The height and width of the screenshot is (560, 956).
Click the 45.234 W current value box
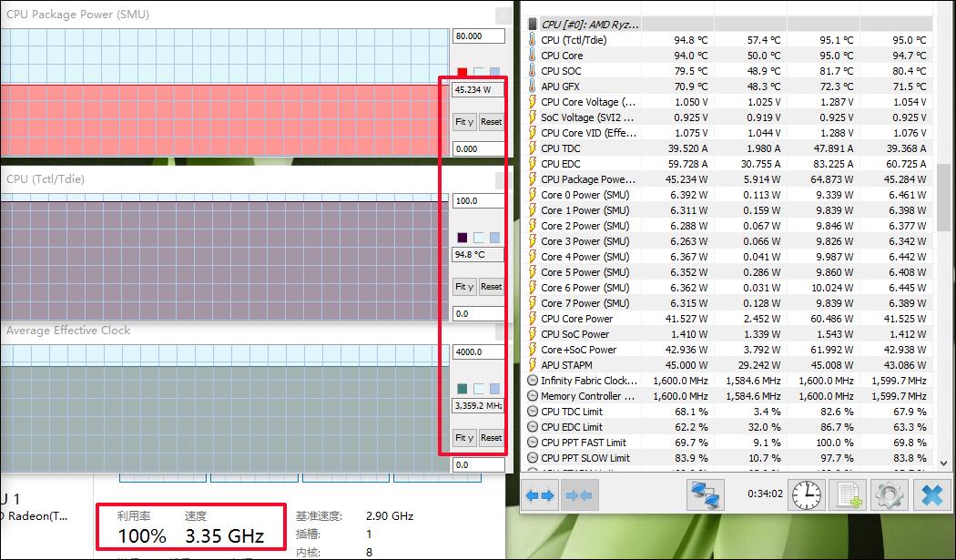(479, 89)
